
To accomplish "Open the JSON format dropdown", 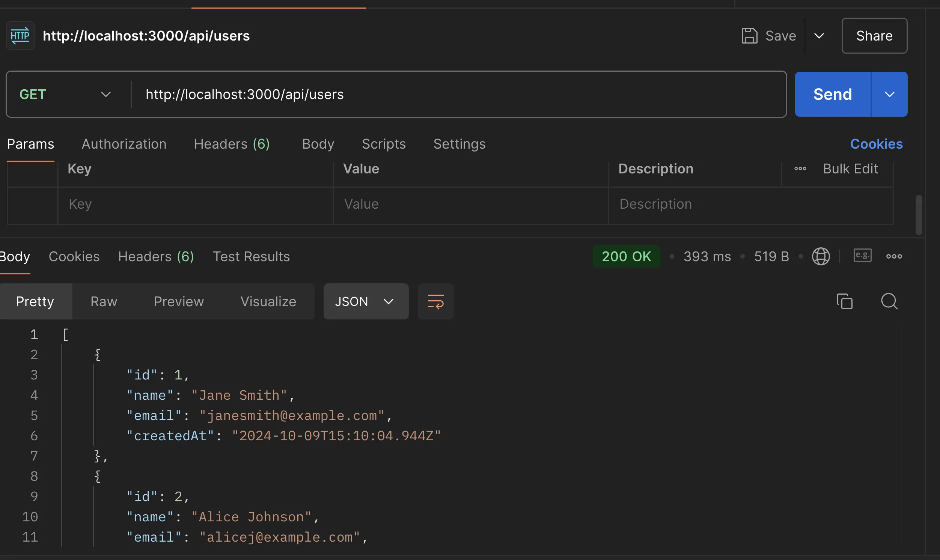I will click(x=366, y=302).
